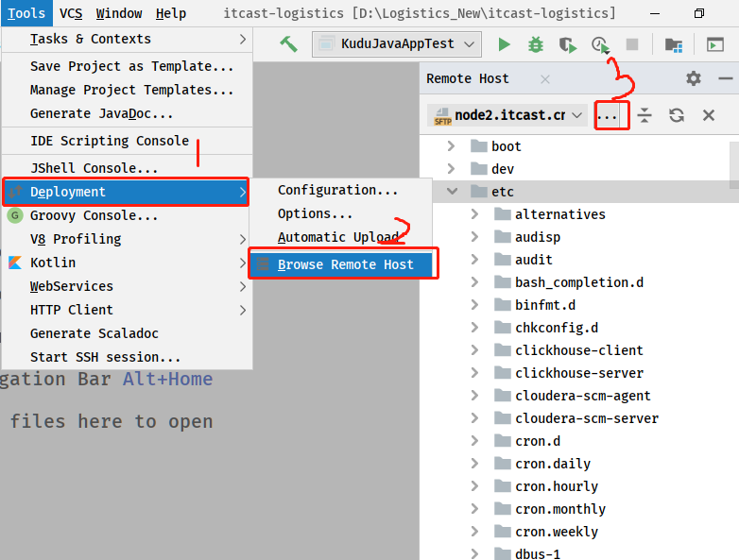Collapse the etc folder
739x560 pixels.
[x=452, y=191]
